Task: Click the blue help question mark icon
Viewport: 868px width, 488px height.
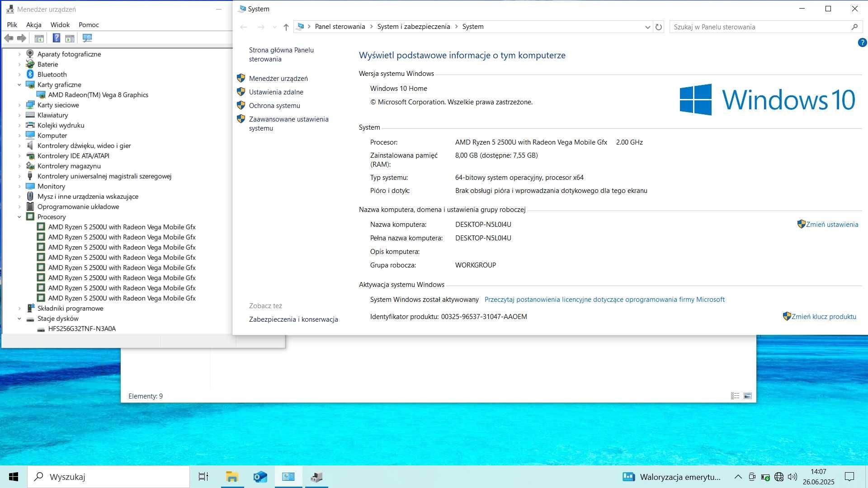Action: 862,43
